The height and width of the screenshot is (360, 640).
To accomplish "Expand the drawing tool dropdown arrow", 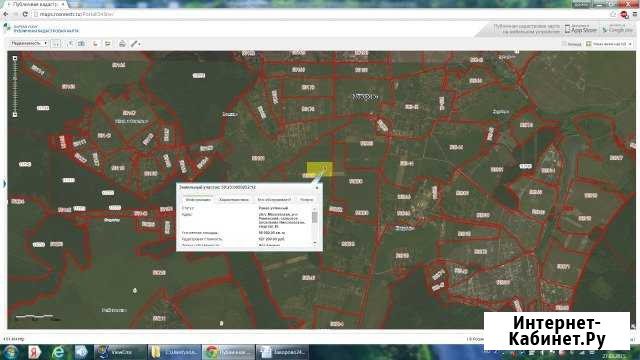I will point(140,44).
